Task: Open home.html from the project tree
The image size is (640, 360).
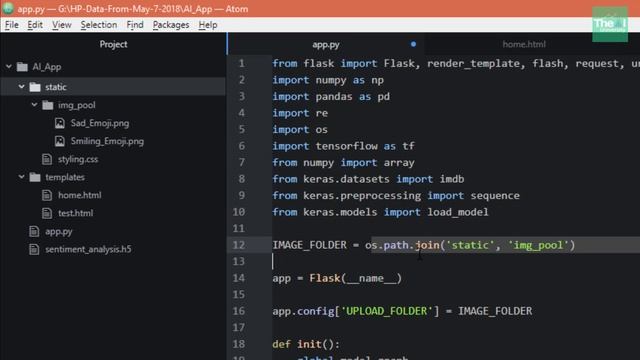Action: coord(80,195)
